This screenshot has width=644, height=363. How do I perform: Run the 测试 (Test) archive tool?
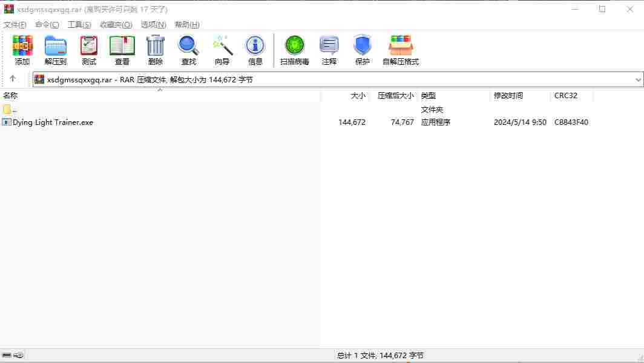pos(89,50)
